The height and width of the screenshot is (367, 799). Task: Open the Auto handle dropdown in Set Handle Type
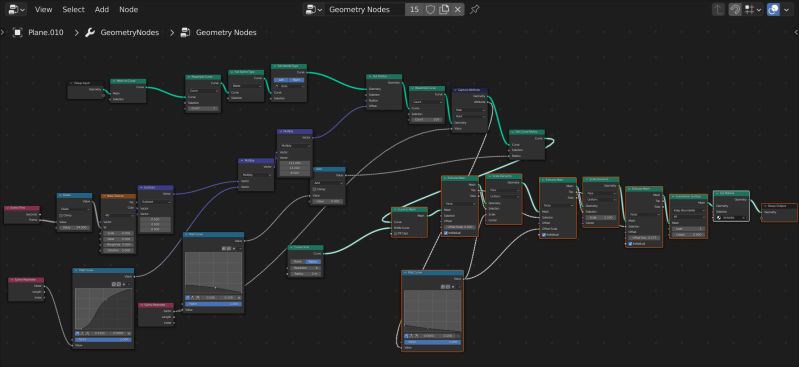coord(289,86)
